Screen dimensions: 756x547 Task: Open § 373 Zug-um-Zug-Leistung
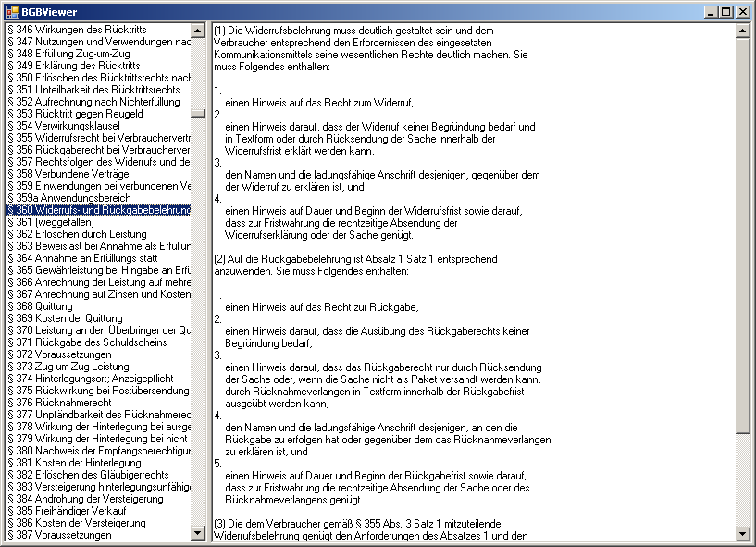(x=98, y=367)
